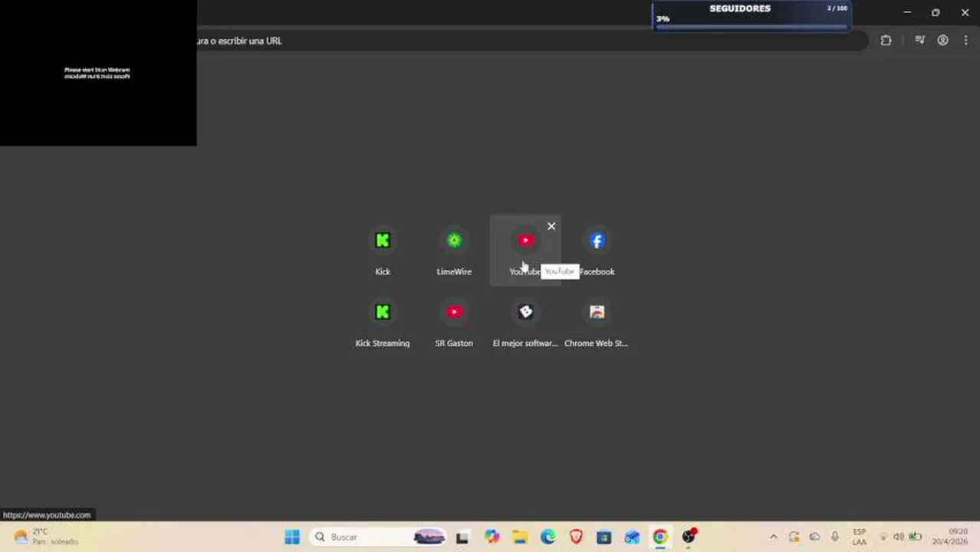This screenshot has width=980, height=552.
Task: Open OBS Studio from the taskbar
Action: click(x=689, y=536)
